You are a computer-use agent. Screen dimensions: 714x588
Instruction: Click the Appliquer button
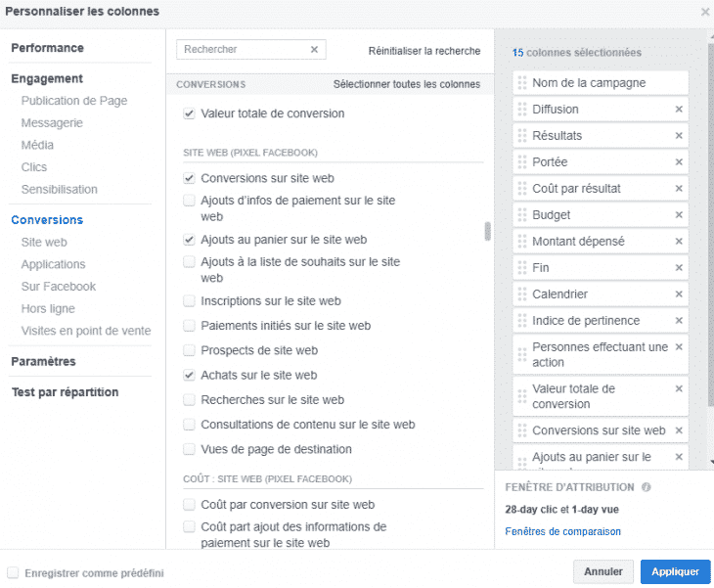tap(675, 571)
